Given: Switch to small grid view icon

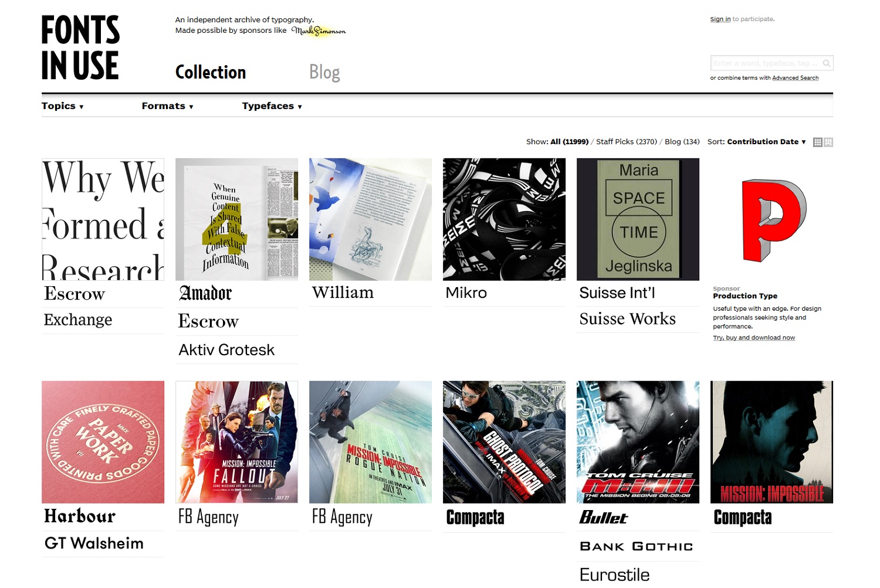Looking at the screenshot, I should (817, 142).
